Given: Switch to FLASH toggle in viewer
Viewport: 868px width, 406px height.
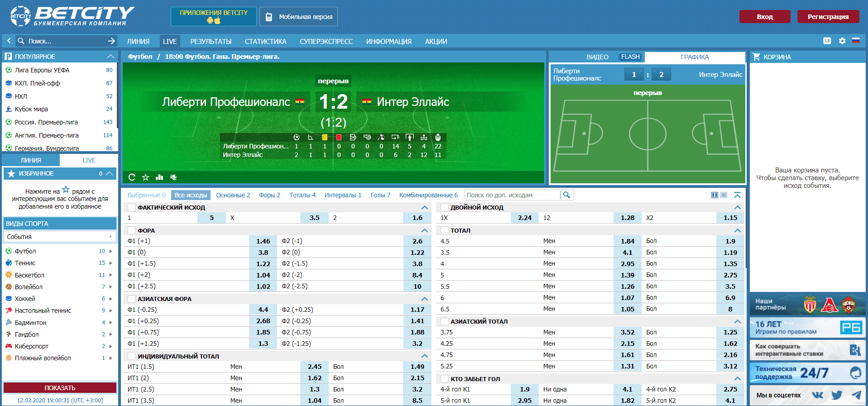Looking at the screenshot, I should click(x=630, y=57).
